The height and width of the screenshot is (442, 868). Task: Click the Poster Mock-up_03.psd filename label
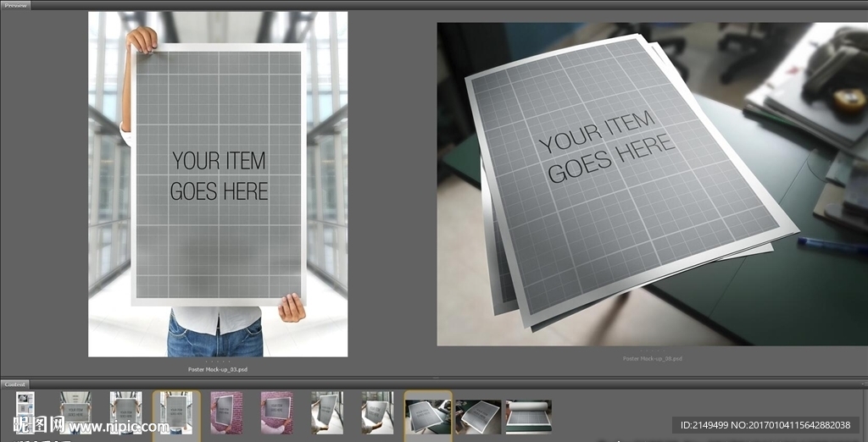point(217,369)
